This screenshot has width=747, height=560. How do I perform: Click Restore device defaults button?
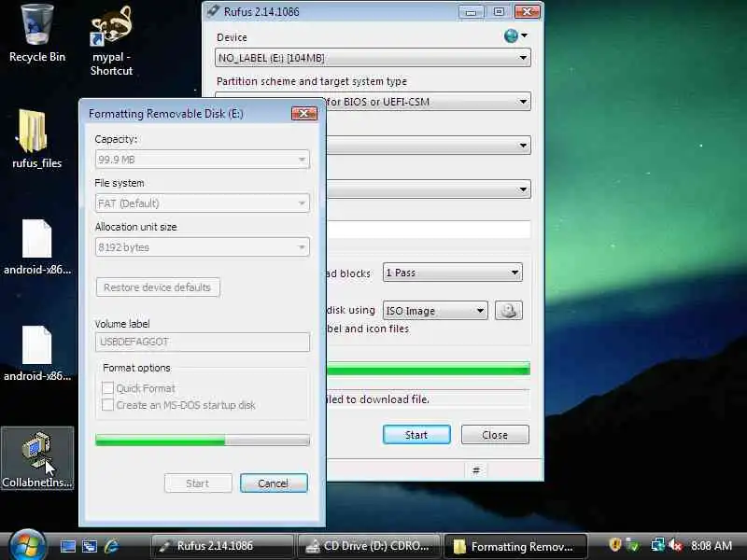tap(157, 287)
